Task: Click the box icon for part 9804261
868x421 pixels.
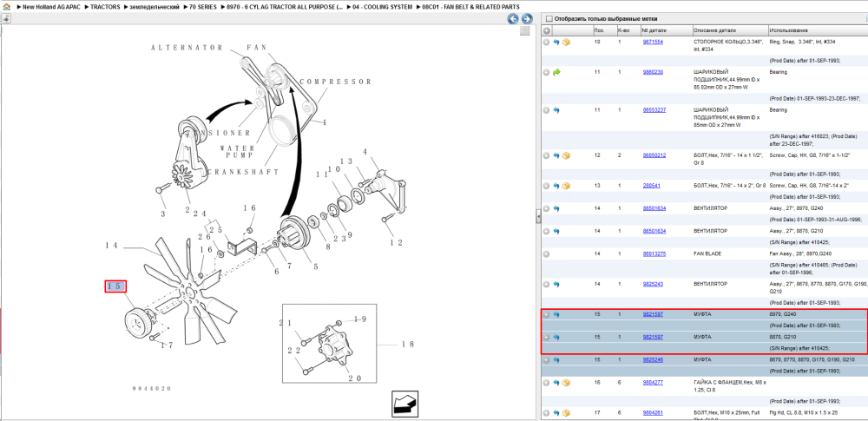Action: tap(566, 412)
